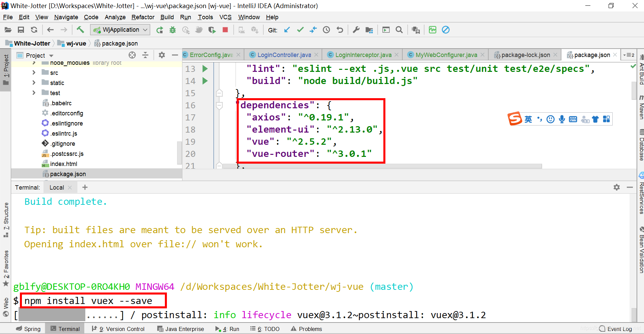Viewport: 644px width, 334px height.
Task: Expand the test folder
Action: 34,93
